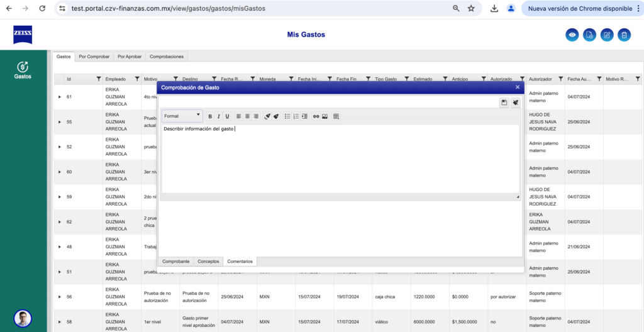Switch to the Conceptos tab

click(209, 262)
